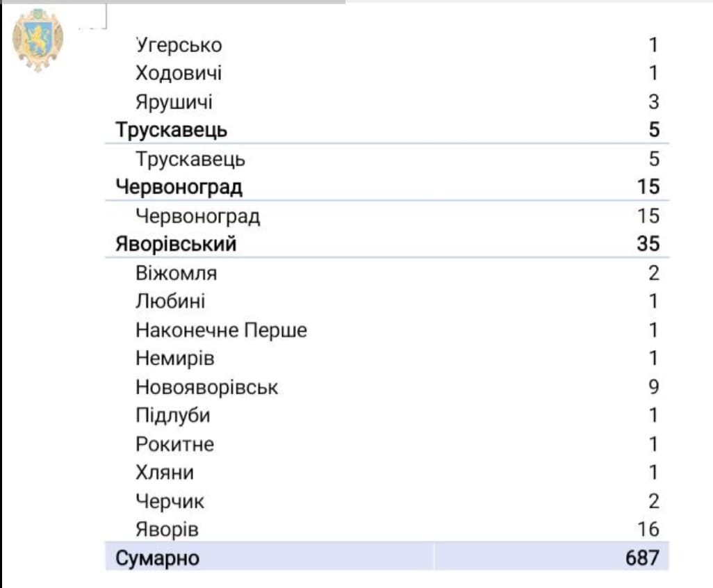Select the Рокитне row
This screenshot has height=588, width=713.
(x=174, y=444)
